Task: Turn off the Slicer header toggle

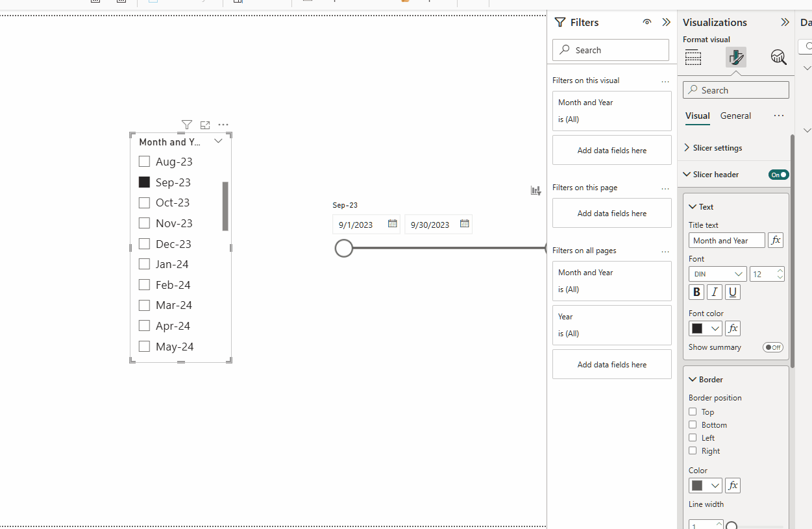Action: click(x=779, y=175)
